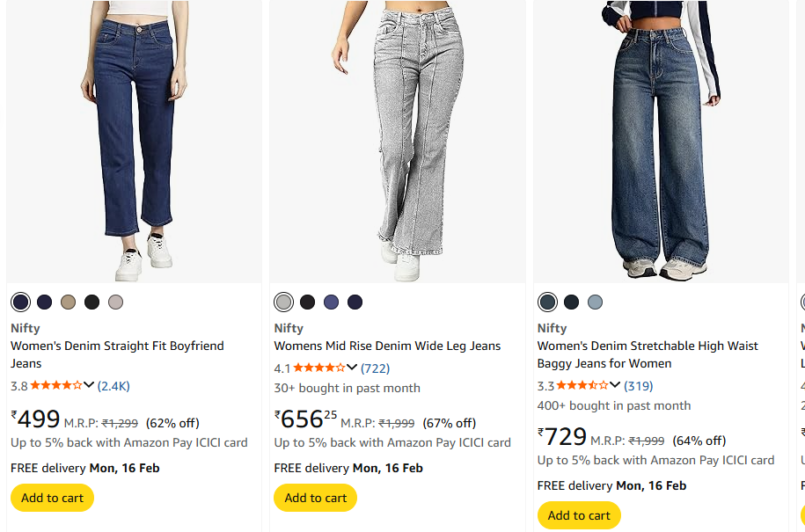Screen dimensions: 805x532
Task: Add the Mid Rise Wide Leg Jeans to cart
Action: [316, 498]
